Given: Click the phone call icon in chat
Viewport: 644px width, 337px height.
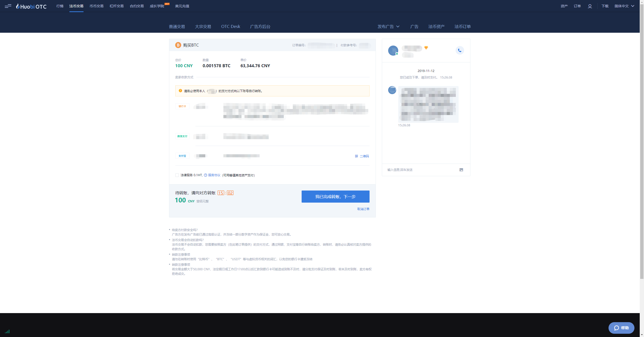Looking at the screenshot, I should (460, 50).
